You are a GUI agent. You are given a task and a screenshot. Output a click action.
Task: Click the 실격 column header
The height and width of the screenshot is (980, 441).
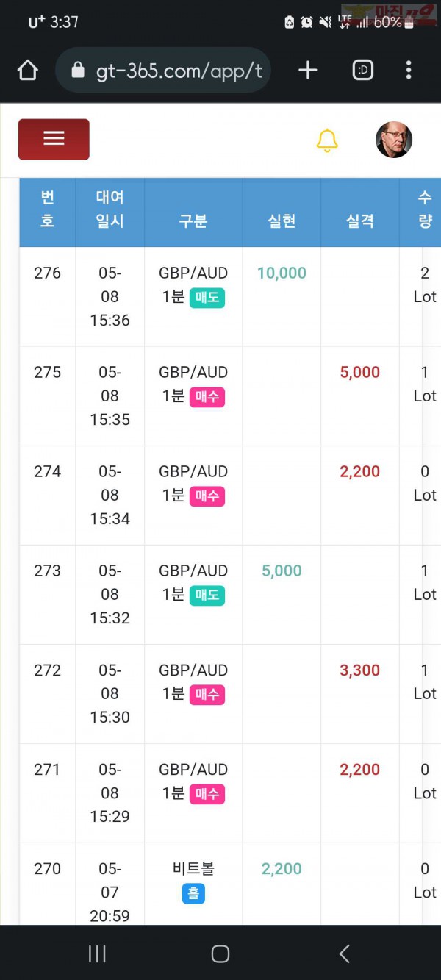[360, 221]
